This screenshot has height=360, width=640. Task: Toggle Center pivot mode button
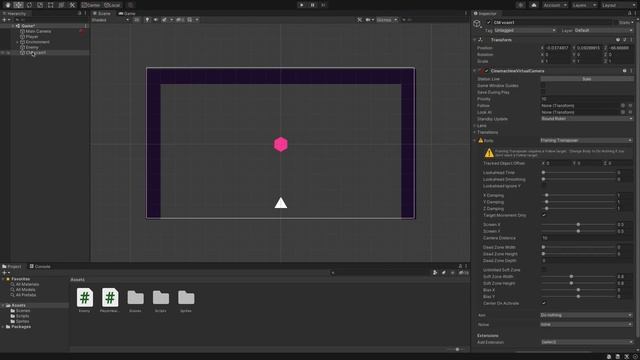coord(91,5)
